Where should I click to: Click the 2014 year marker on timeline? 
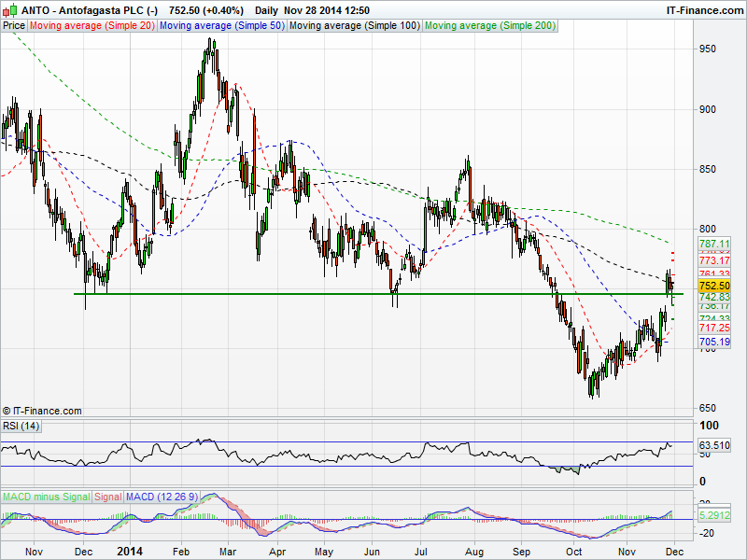coord(128,551)
